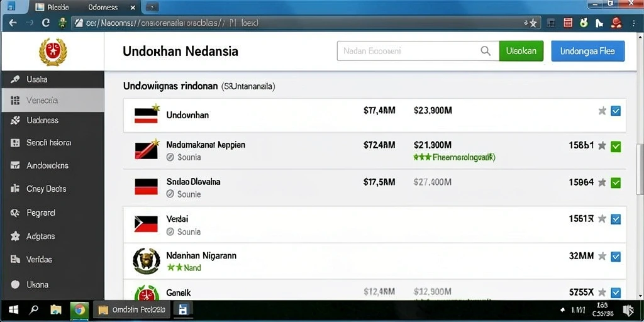644x322 pixels.
Task: Favorite the Gonelk row star
Action: 602,292
